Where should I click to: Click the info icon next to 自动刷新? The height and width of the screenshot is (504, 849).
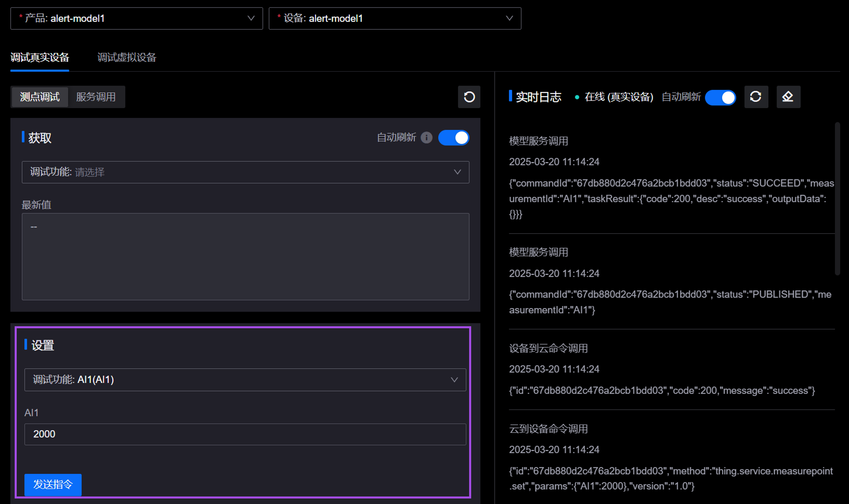(x=426, y=137)
